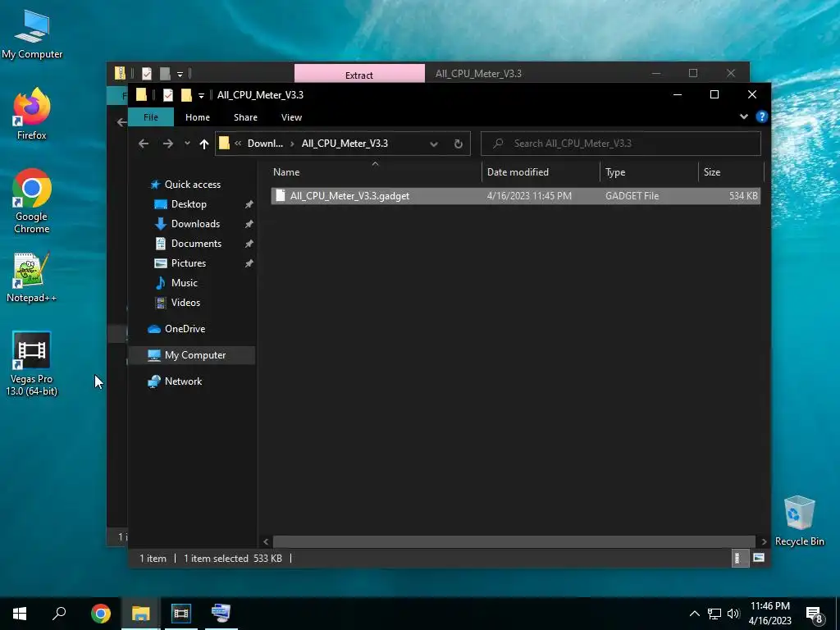Open Customize Quick Access Toolbar dropdown
The width and height of the screenshot is (840, 630).
point(201,95)
